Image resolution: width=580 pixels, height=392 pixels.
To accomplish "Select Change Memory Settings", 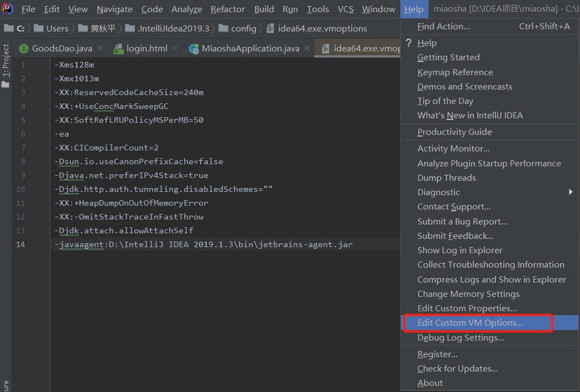I will (x=490, y=294).
